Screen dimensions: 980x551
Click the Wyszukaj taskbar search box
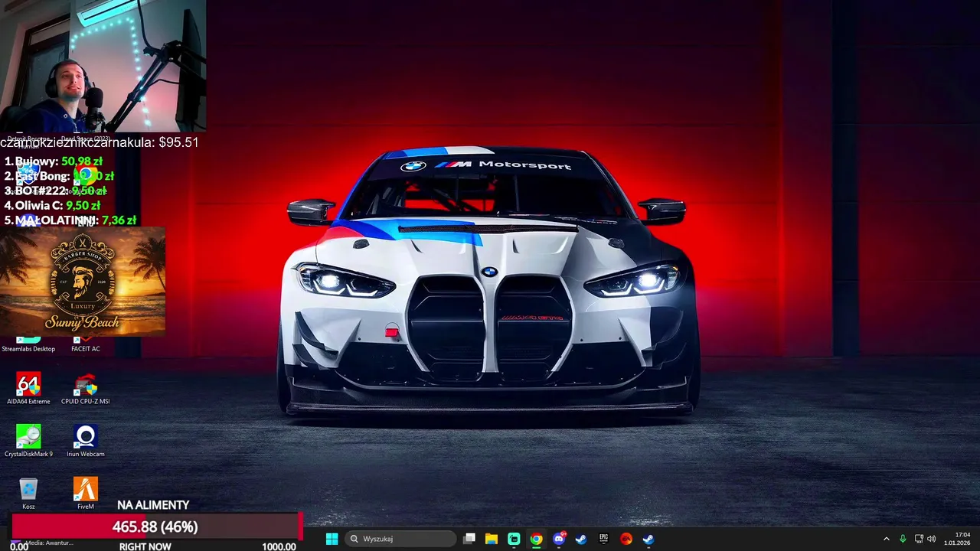click(x=400, y=539)
